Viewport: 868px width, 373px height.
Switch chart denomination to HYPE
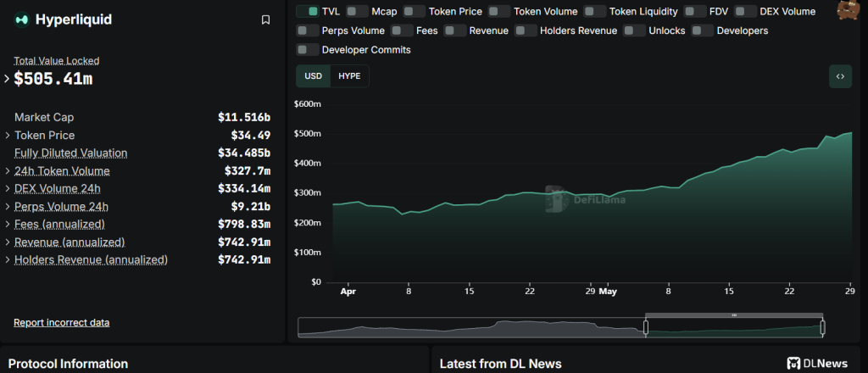click(349, 75)
